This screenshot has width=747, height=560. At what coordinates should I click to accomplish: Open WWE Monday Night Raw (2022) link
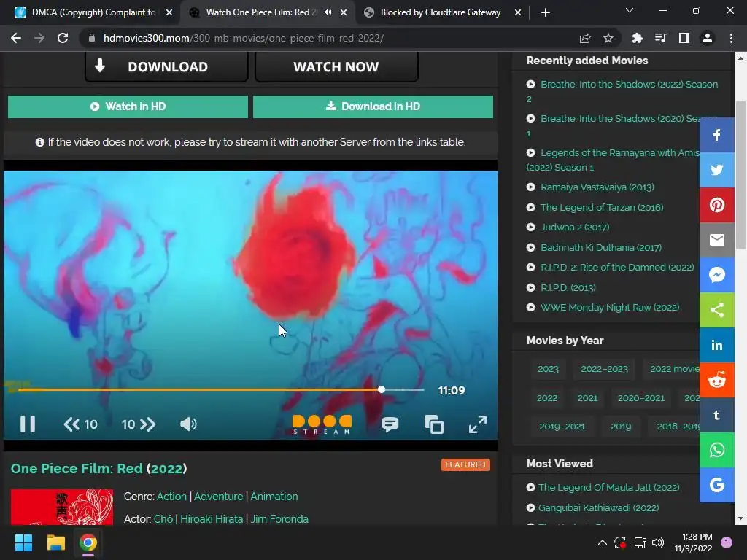610,308
